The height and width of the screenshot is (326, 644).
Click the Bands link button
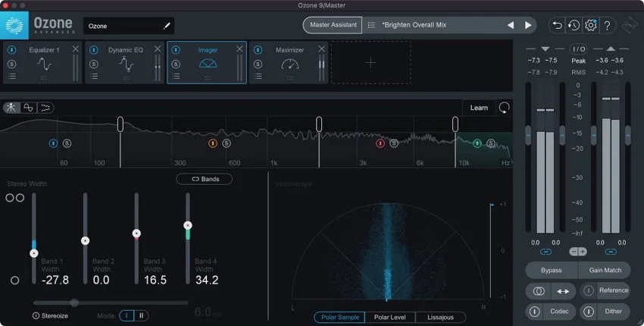tap(205, 179)
